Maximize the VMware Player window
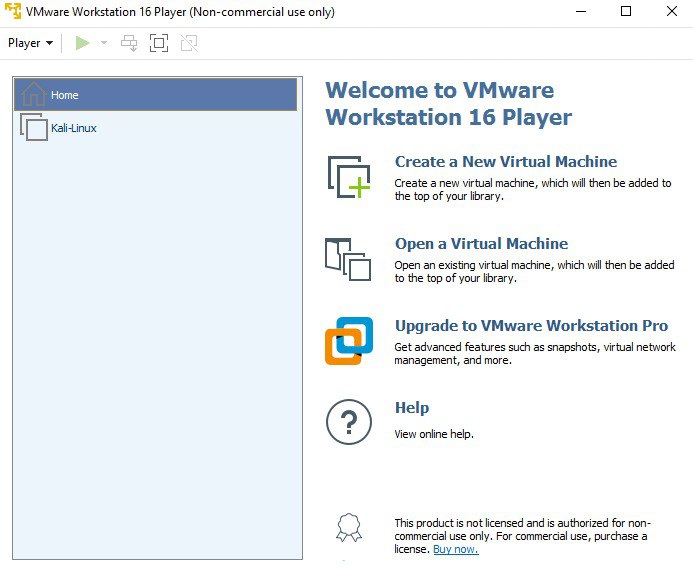693x573 pixels. tap(626, 11)
